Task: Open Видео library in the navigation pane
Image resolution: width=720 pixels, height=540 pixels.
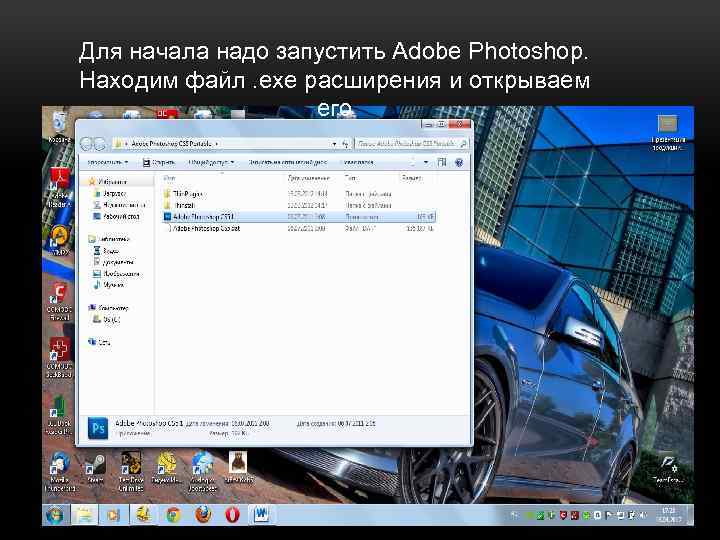Action: [x=107, y=250]
